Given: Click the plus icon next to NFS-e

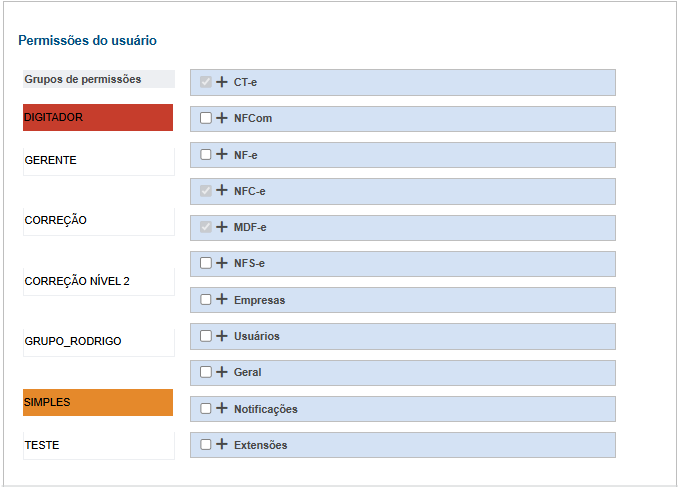Looking at the screenshot, I should pos(222,263).
